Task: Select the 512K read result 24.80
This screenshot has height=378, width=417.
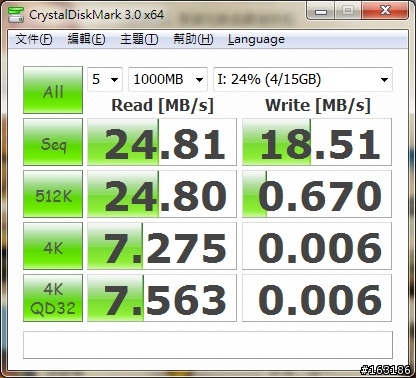Action: point(162,194)
